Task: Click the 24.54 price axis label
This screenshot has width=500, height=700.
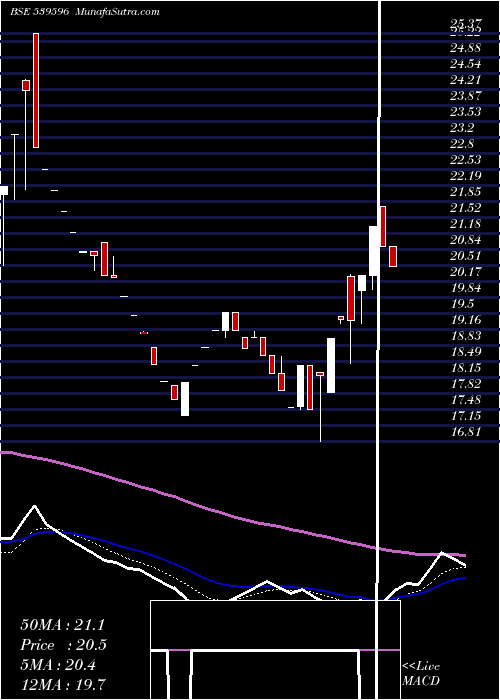Action: pyautogui.click(x=466, y=64)
